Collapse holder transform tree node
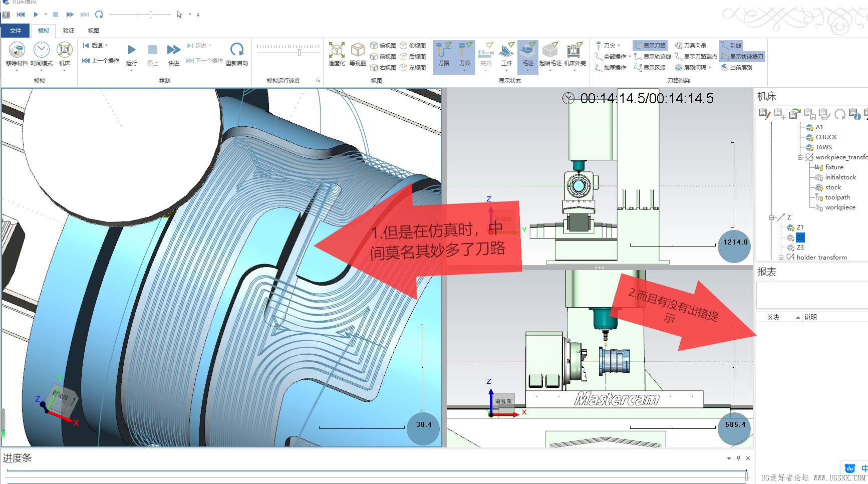The image size is (868, 484). point(781,258)
